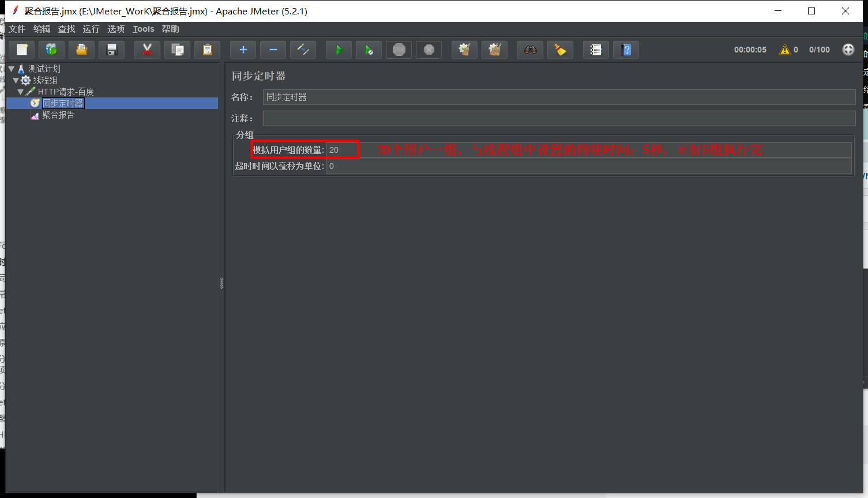This screenshot has height=498, width=868.
Task: Collapse the HTTP请求-百度 node arrow
Action: pyautogui.click(x=20, y=92)
